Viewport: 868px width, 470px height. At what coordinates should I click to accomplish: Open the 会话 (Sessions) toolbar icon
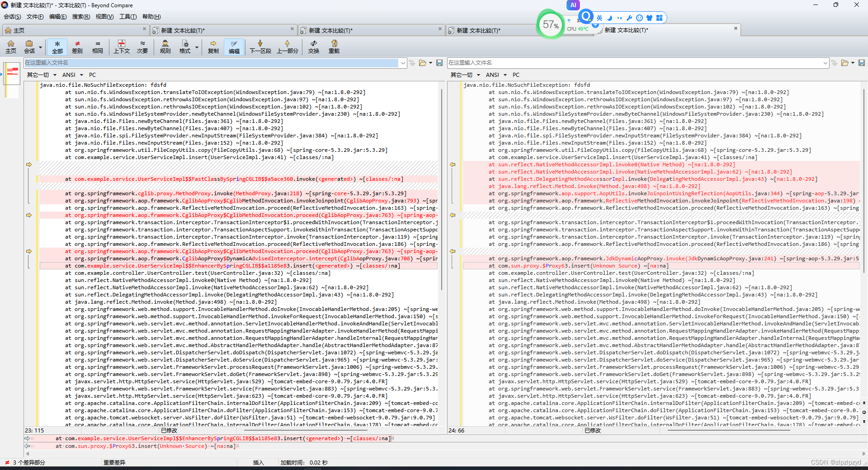point(29,47)
